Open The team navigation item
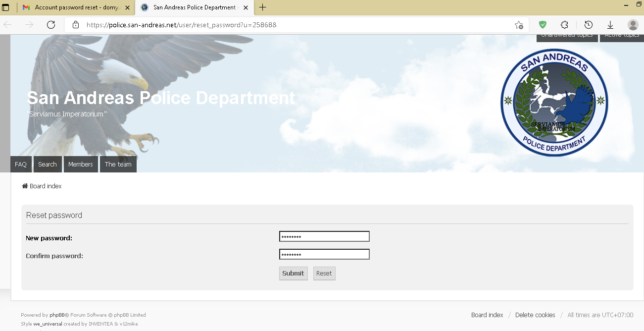Viewport: 644px width, 331px height. click(118, 165)
